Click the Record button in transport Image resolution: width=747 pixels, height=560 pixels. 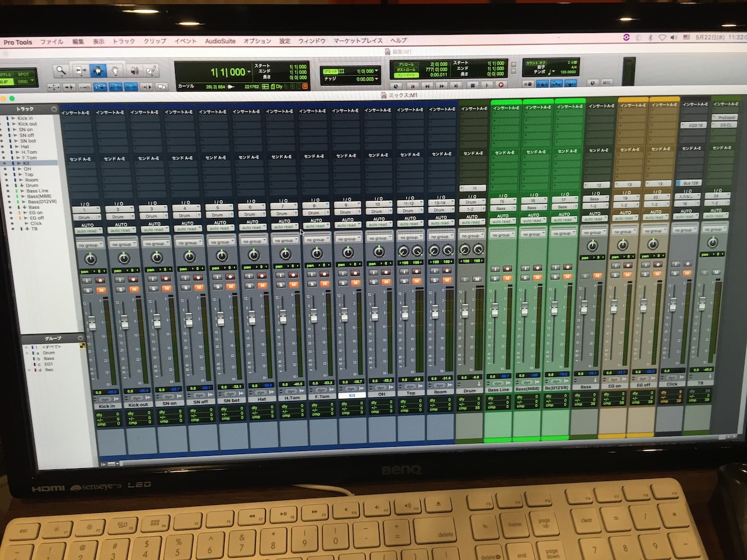point(500,86)
